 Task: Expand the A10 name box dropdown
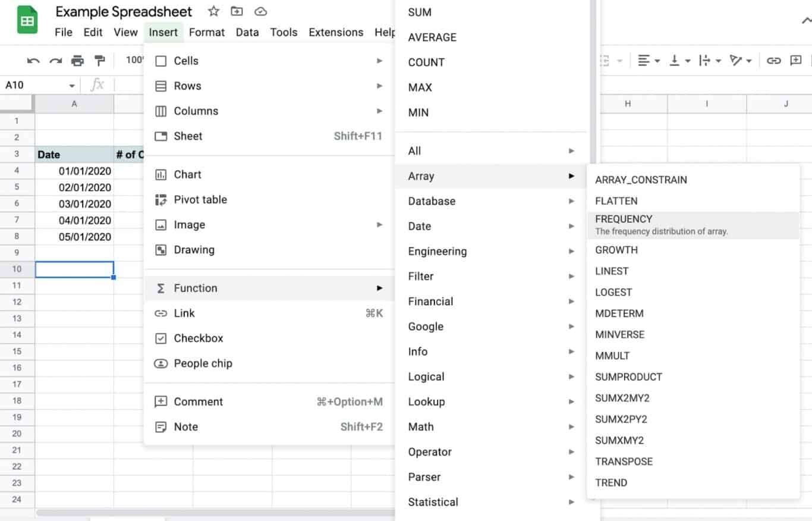(72, 86)
